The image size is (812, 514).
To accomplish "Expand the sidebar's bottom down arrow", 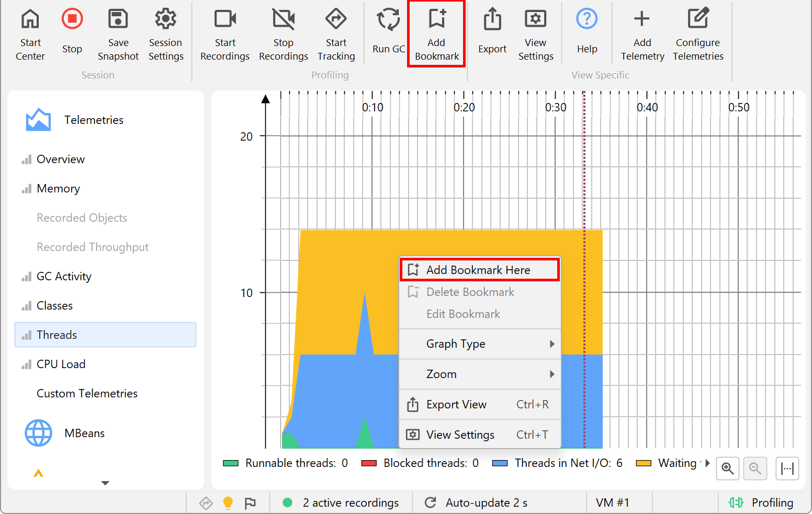I will point(105,483).
